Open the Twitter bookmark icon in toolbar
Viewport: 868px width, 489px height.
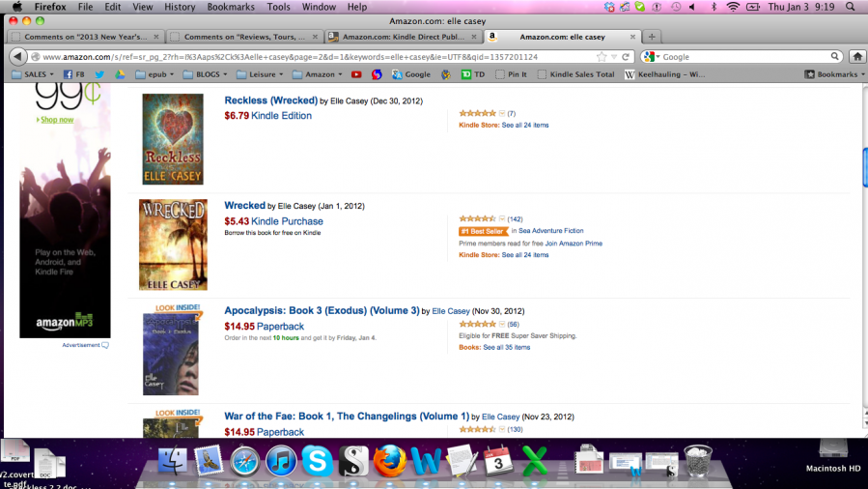pos(99,74)
